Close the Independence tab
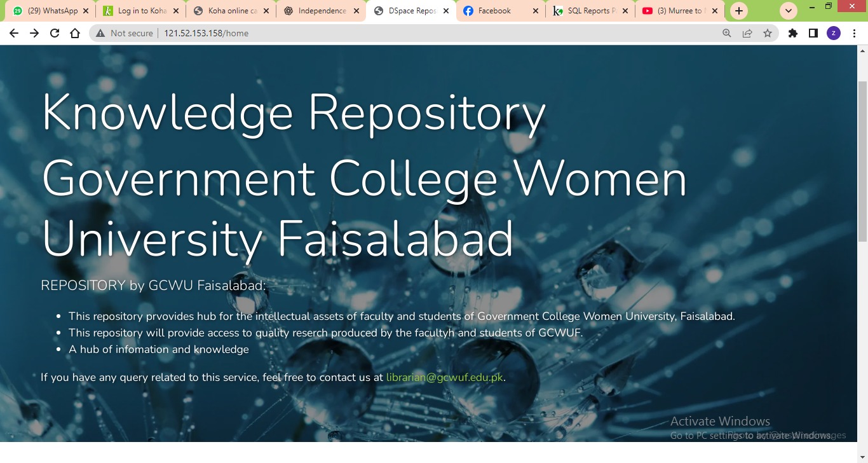Screen dimensions: 868x463 tap(356, 11)
